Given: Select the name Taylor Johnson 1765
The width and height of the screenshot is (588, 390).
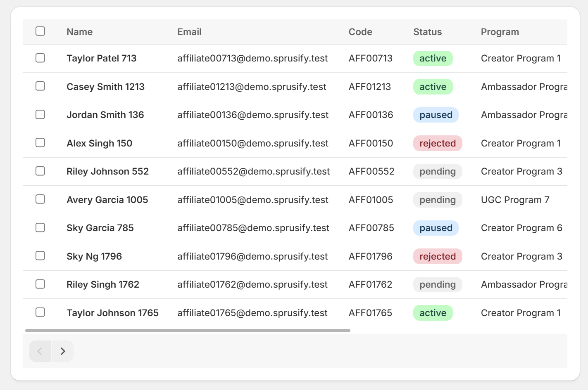Looking at the screenshot, I should pos(112,312).
